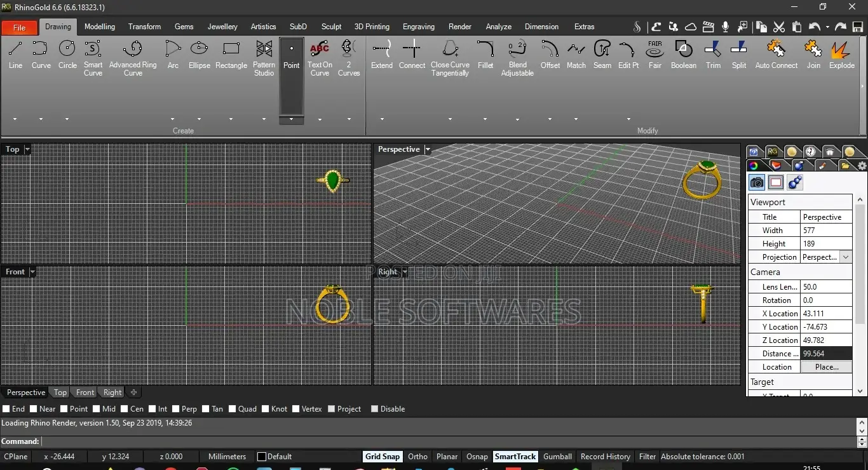Click the Place... camera location button
This screenshot has height=470, width=868.
826,367
